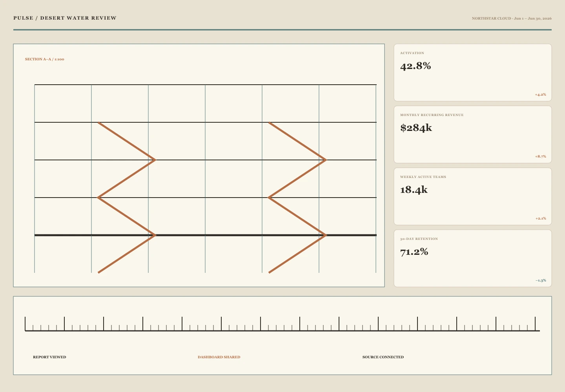Screen dimensions: 565x392
Task: Click the "42.8%" activation figure
Action: coord(416,66)
